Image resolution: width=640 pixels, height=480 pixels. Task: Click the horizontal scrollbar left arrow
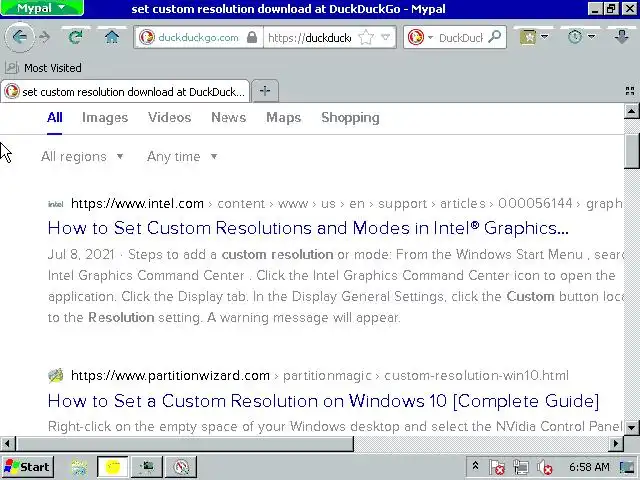click(7, 443)
